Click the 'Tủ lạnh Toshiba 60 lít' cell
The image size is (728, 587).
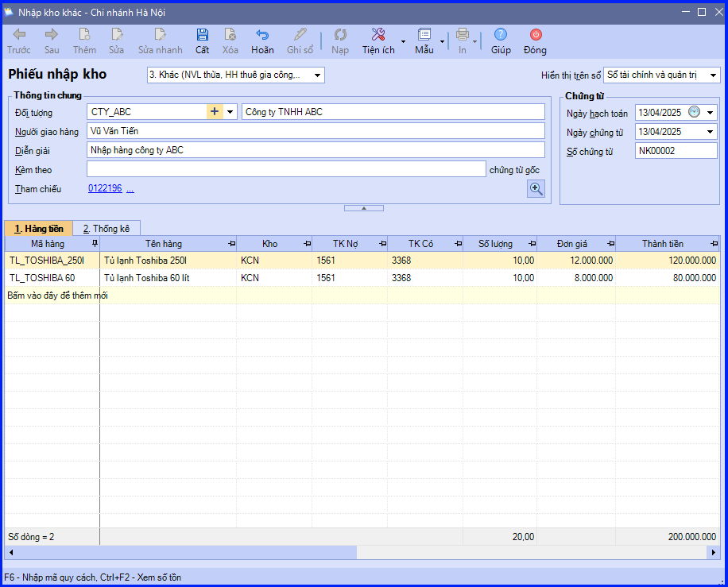click(168, 278)
